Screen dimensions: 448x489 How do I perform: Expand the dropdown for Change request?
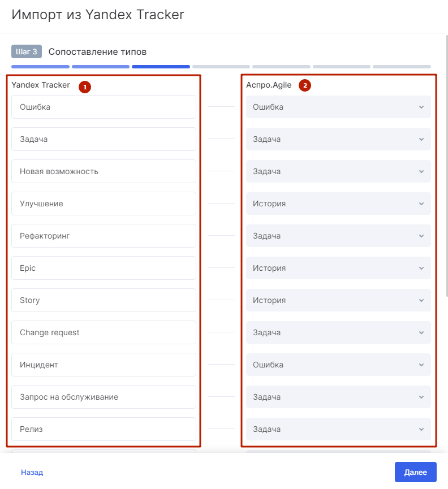click(338, 332)
